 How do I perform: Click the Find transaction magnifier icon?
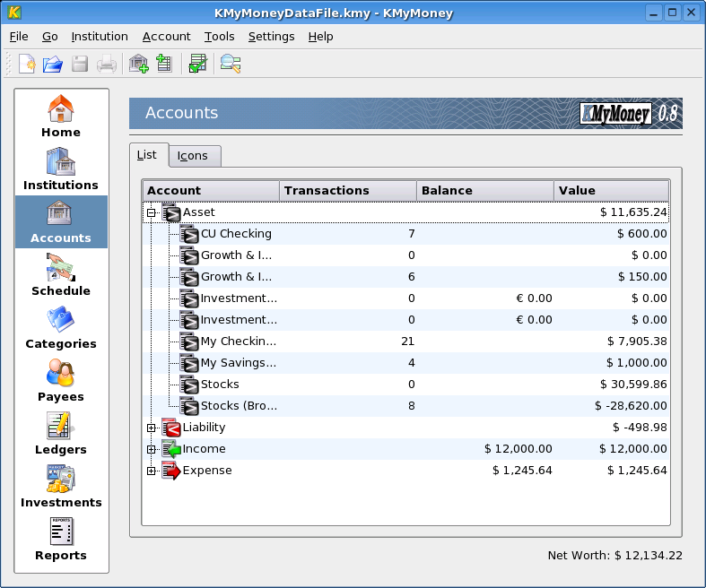click(230, 64)
